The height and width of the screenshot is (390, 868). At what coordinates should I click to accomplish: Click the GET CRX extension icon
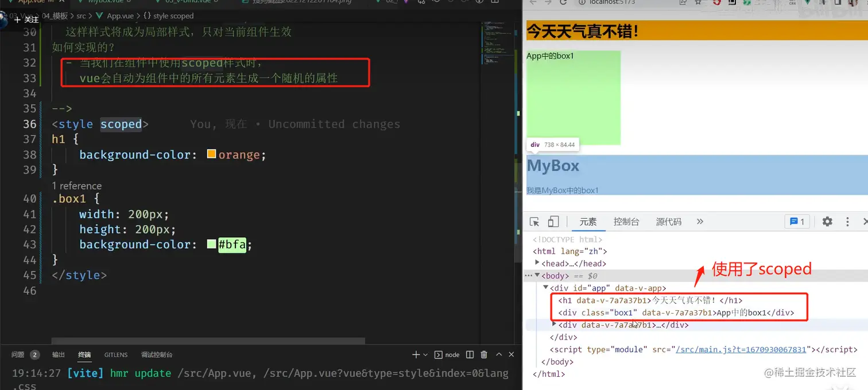793,3
